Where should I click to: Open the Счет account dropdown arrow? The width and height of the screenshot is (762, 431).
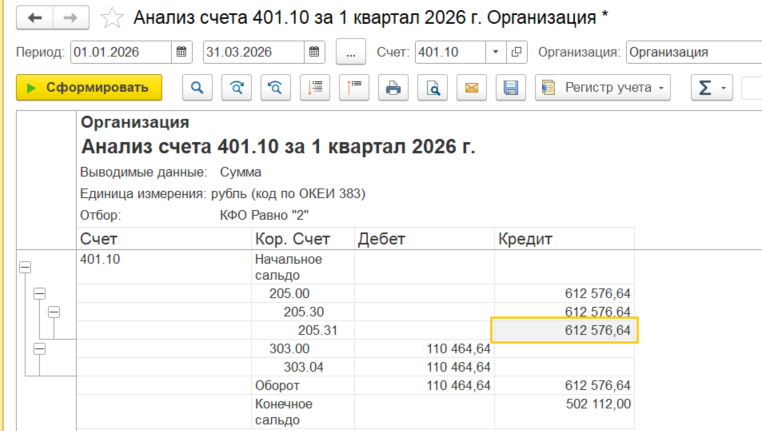pyautogui.click(x=496, y=52)
